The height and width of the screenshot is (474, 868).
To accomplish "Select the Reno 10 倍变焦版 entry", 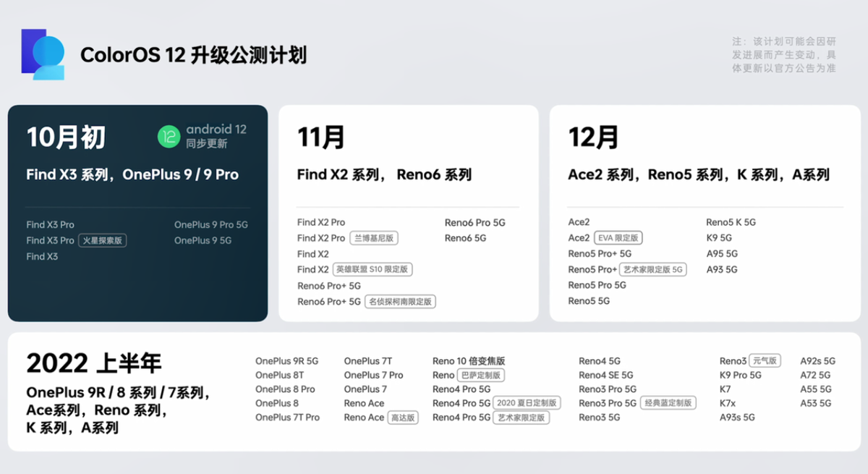I will click(x=469, y=361).
